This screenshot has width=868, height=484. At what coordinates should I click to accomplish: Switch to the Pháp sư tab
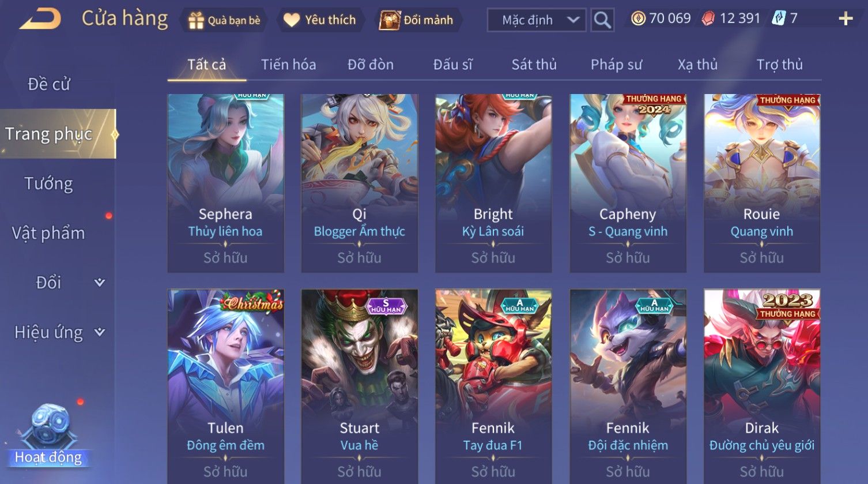tap(616, 65)
